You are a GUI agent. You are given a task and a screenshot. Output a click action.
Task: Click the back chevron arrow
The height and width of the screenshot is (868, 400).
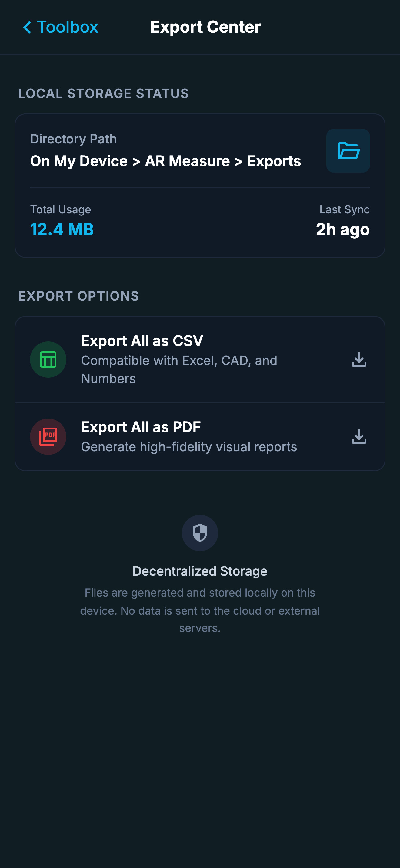pyautogui.click(x=27, y=27)
